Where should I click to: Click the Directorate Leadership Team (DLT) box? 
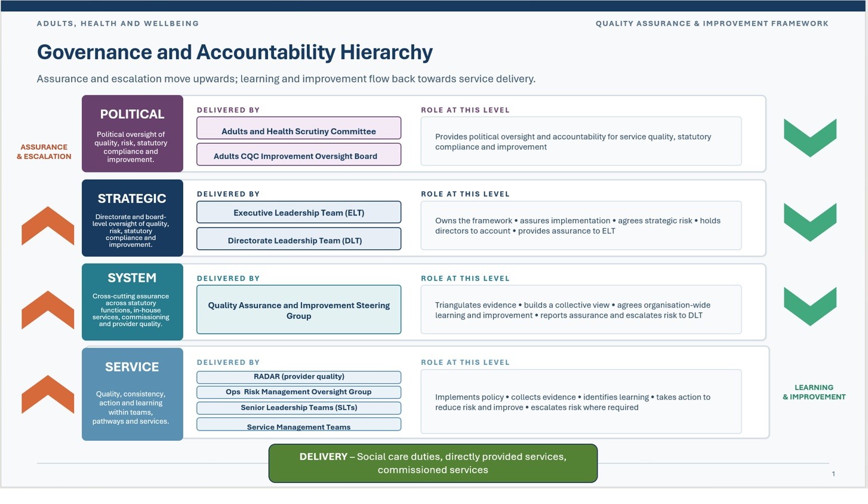[x=299, y=239]
